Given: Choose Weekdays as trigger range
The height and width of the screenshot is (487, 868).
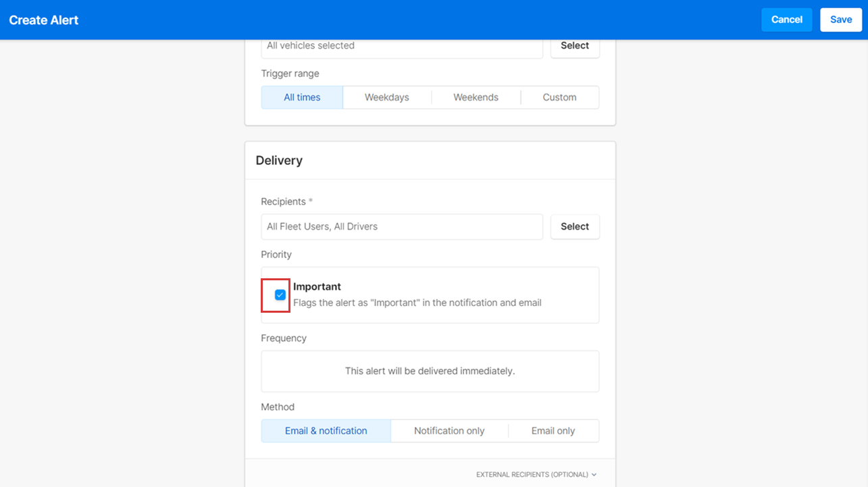Looking at the screenshot, I should pos(387,97).
